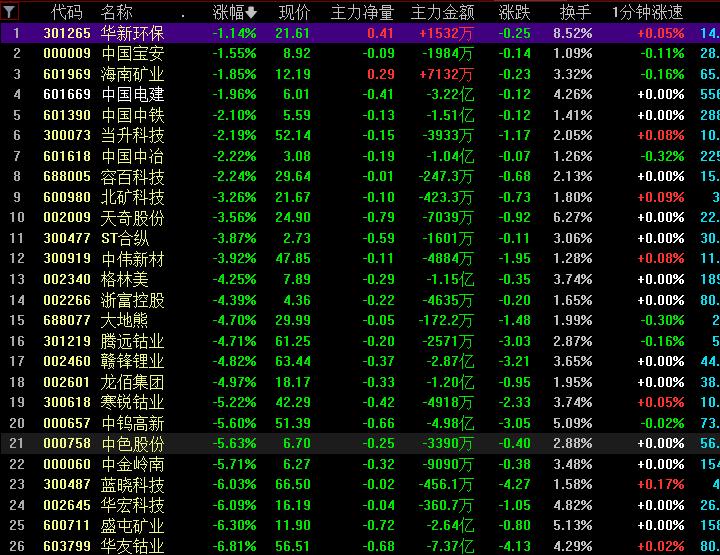Screen dimensions: 720x555
Task: Click 主力金额 value -4.98亿
Action: pos(450,423)
